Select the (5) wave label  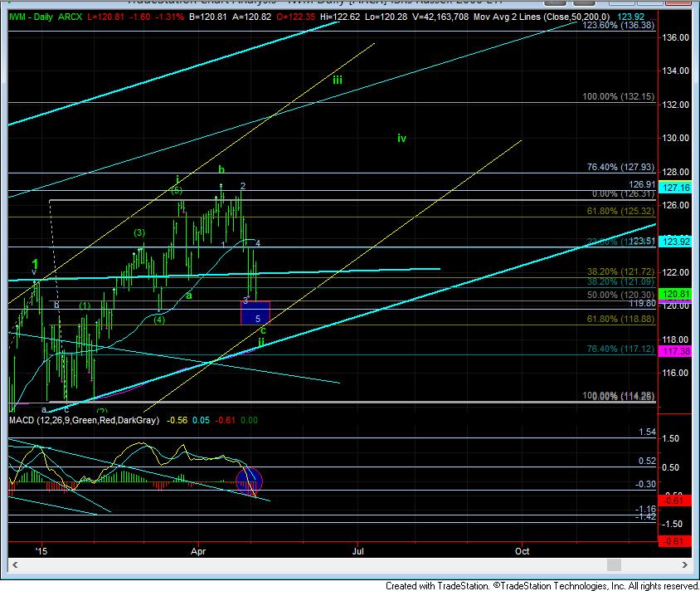177,191
